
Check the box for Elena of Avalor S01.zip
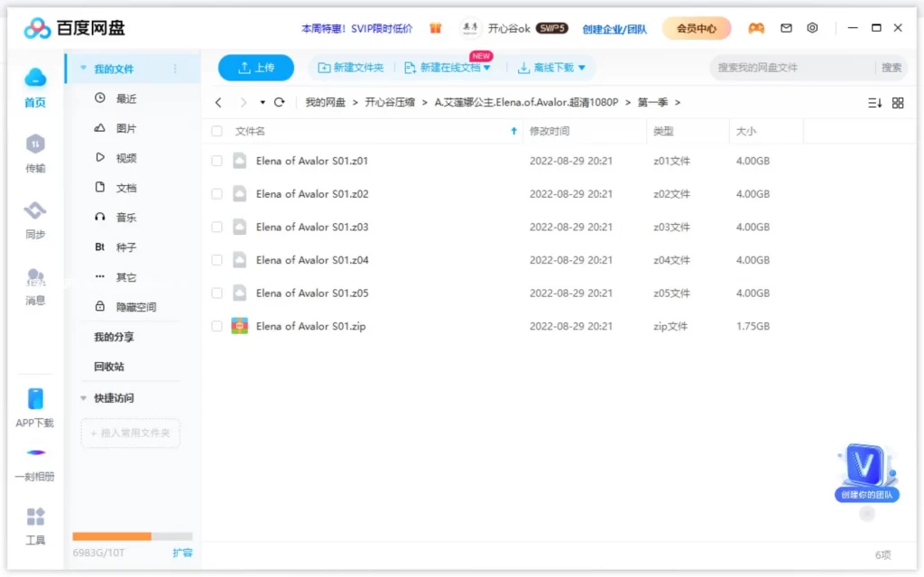point(217,326)
